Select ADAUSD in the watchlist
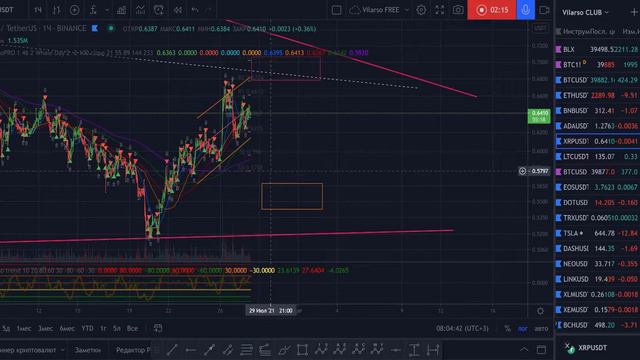This screenshot has width=640, height=360. tap(598, 126)
